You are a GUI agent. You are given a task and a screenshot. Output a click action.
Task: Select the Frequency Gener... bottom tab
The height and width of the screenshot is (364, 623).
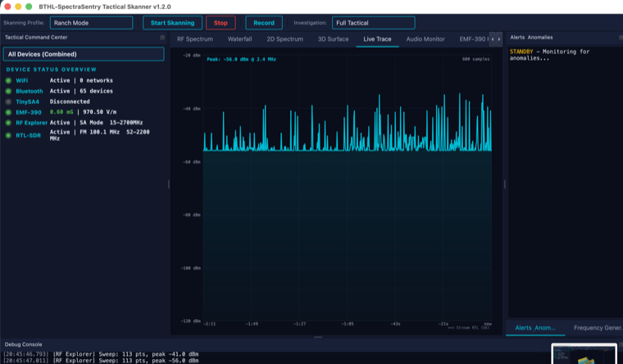(x=597, y=328)
